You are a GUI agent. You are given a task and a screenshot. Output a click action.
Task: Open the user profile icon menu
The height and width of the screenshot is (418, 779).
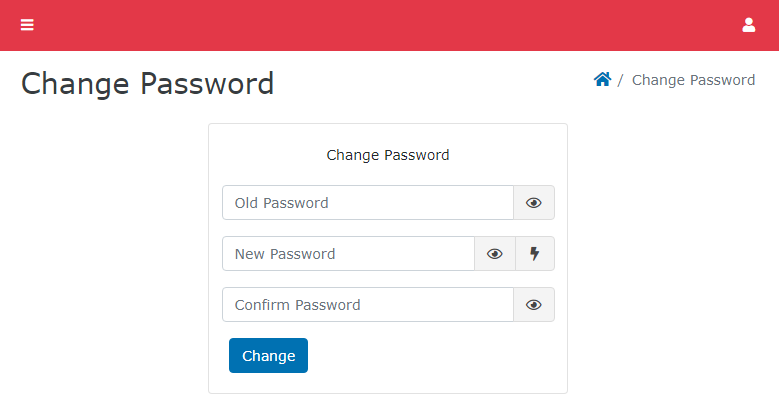(749, 25)
